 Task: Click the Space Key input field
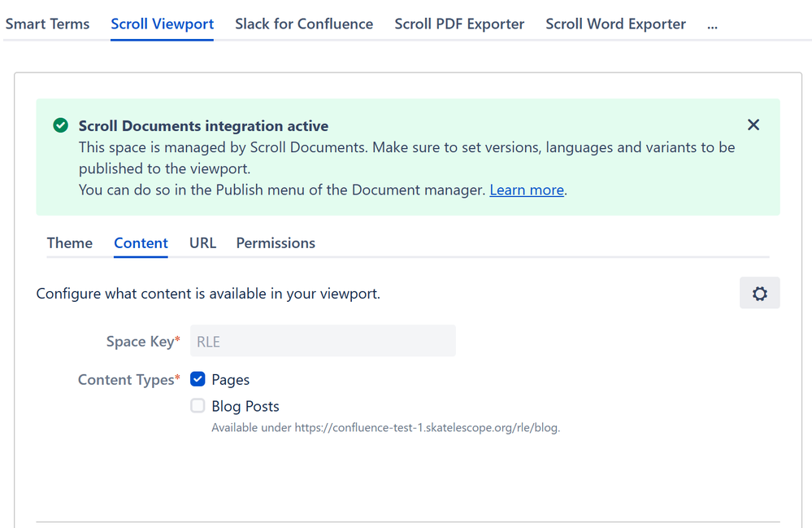[x=323, y=340]
